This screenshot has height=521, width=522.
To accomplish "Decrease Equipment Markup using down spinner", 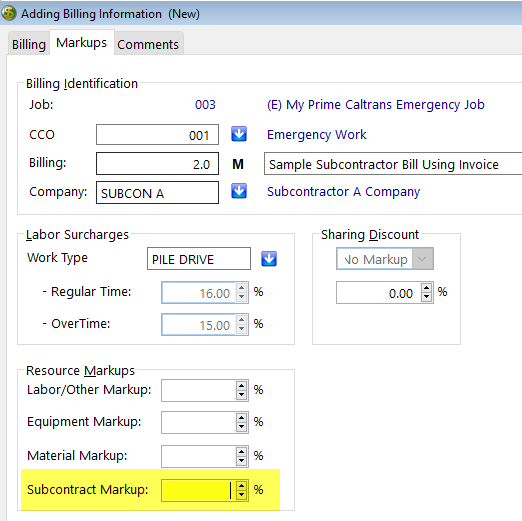I will 241,426.
